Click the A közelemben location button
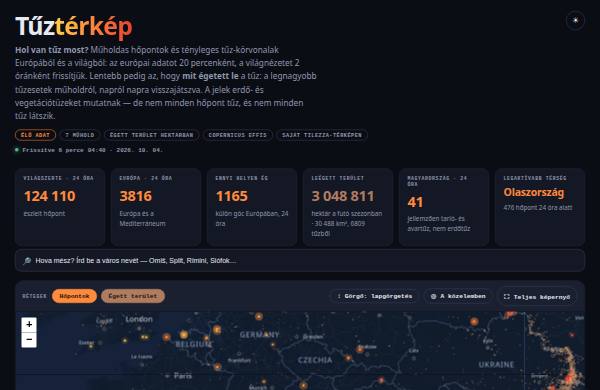Screen dimensions: 600x390 coord(458,296)
